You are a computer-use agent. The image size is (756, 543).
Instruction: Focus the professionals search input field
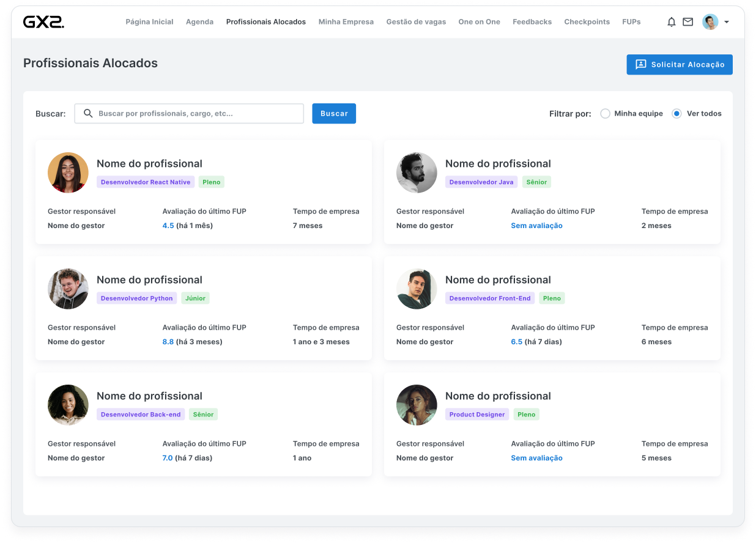pyautogui.click(x=196, y=114)
